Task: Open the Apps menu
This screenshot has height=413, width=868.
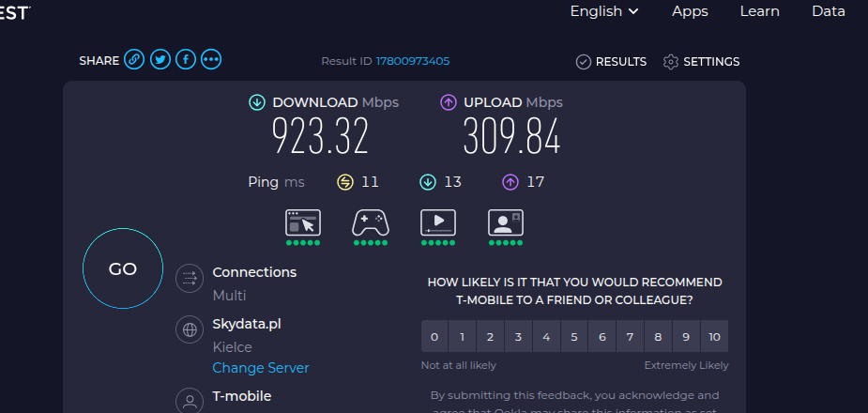Action: click(690, 11)
